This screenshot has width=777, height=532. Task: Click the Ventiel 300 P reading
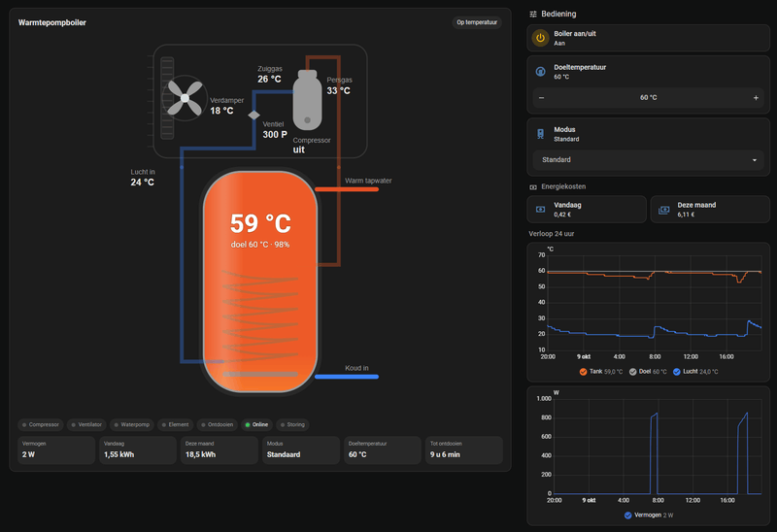pos(275,130)
